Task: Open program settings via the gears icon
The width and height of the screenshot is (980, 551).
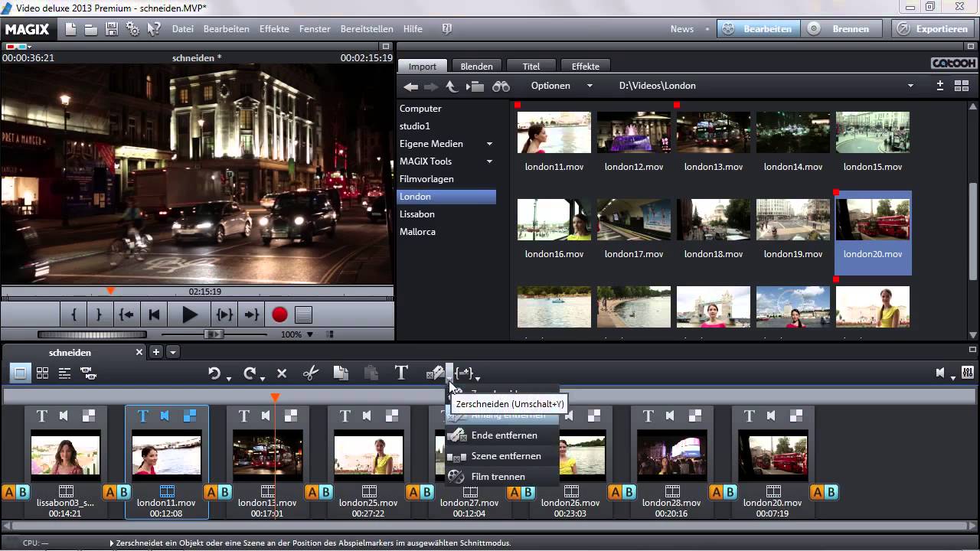Action: [133, 29]
